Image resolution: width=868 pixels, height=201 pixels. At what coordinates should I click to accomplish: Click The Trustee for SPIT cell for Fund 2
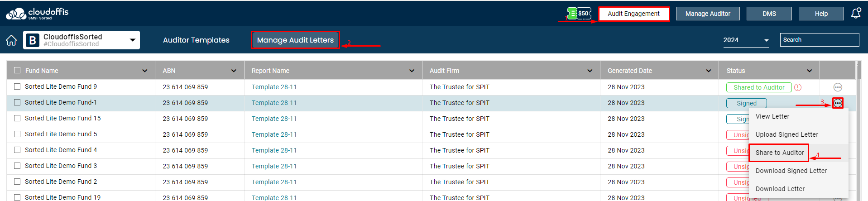click(x=460, y=182)
